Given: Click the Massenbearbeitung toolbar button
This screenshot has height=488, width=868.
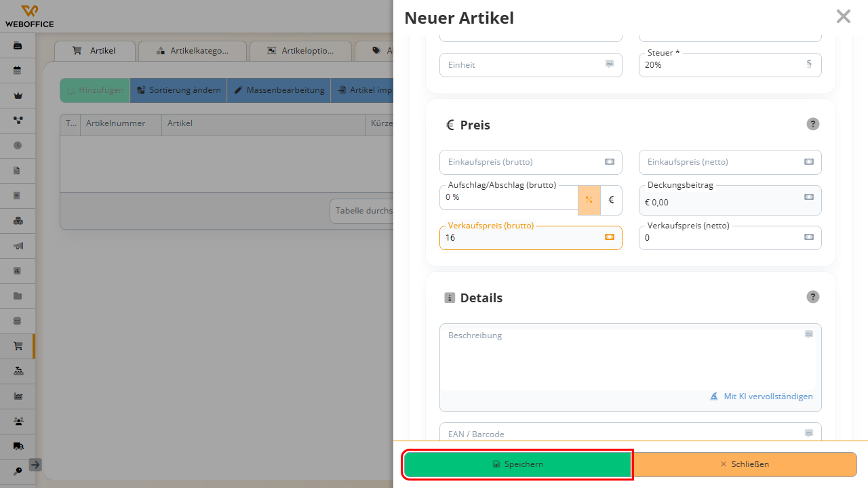Looking at the screenshot, I should (x=279, y=90).
